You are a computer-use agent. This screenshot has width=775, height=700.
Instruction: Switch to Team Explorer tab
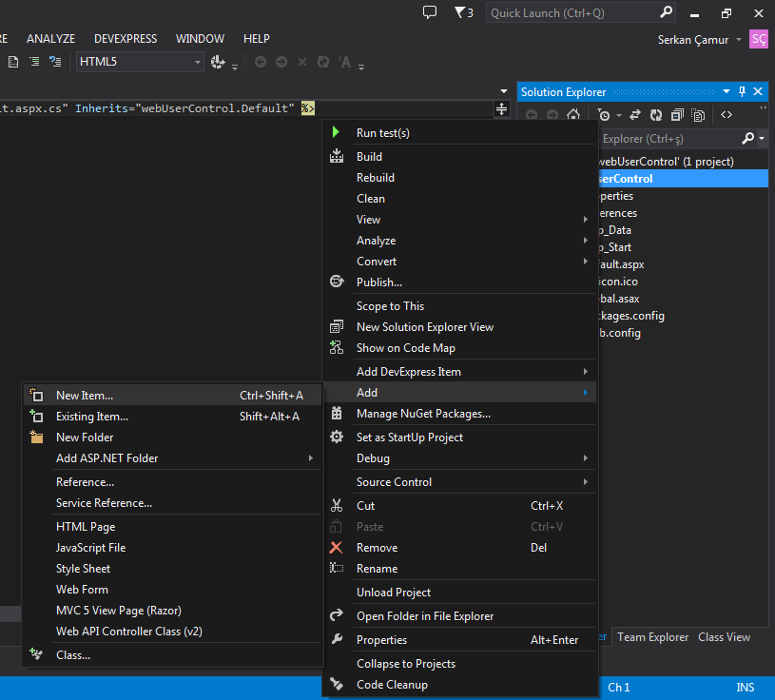(652, 637)
